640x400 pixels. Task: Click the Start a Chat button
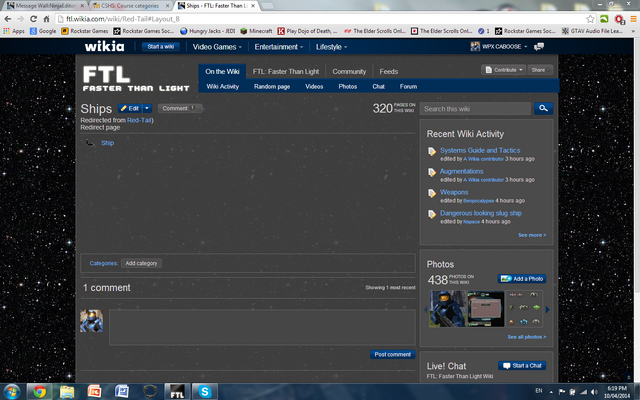point(522,366)
